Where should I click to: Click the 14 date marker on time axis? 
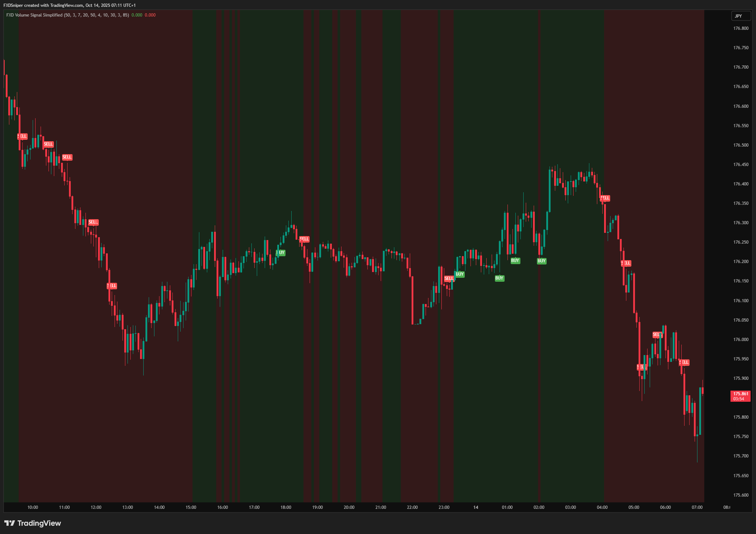(476, 507)
